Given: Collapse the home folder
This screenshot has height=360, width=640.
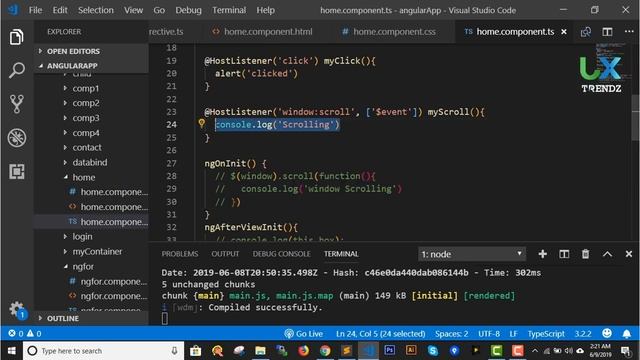Looking at the screenshot, I should point(84,178).
